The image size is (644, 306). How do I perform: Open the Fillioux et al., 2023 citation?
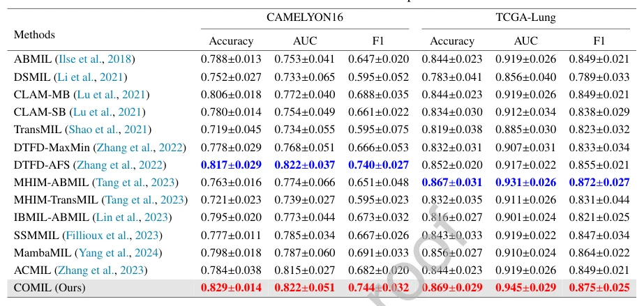112,236
